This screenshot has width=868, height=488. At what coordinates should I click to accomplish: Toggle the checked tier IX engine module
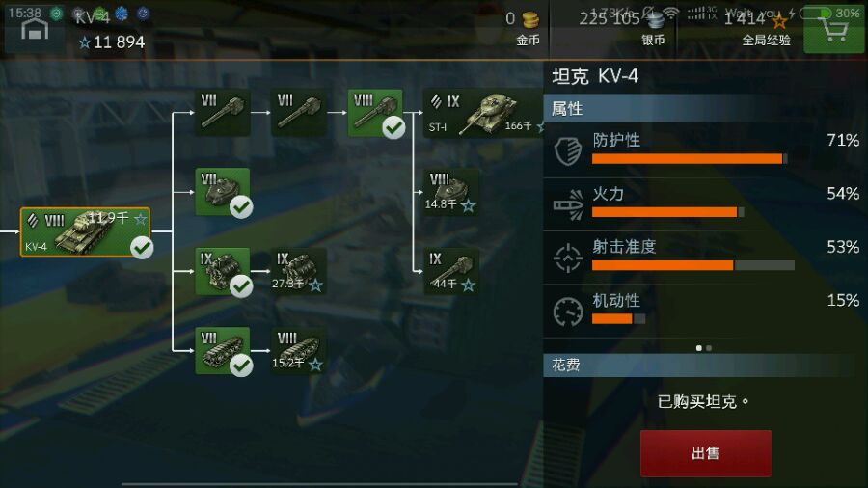click(223, 271)
